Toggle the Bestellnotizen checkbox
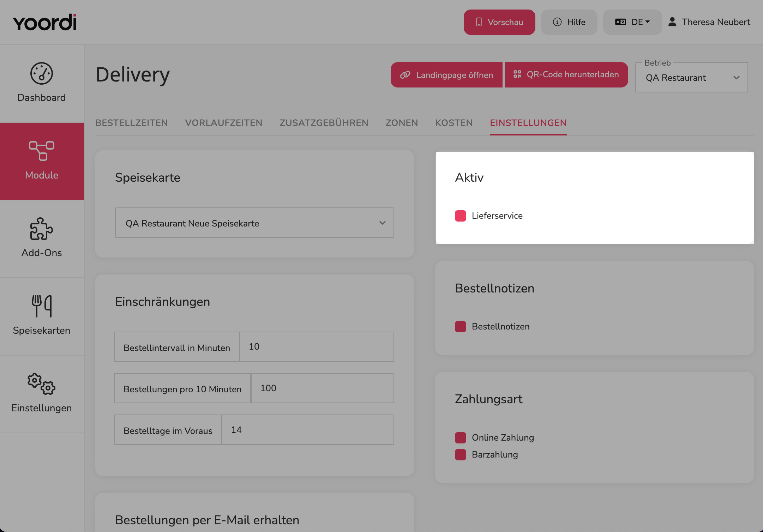 point(461,327)
